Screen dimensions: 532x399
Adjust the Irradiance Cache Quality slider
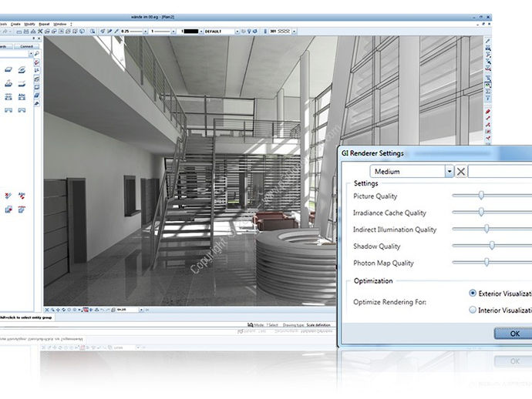tap(481, 212)
